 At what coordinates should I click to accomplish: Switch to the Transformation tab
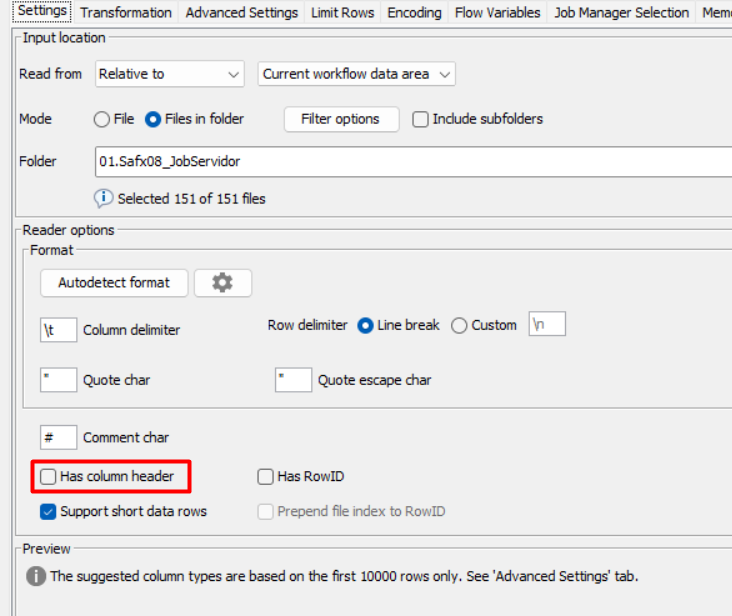126,13
